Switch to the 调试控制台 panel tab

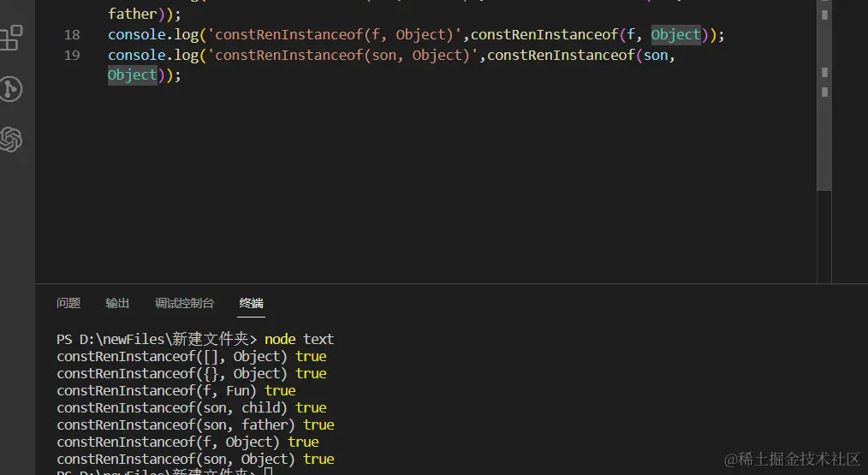click(184, 303)
